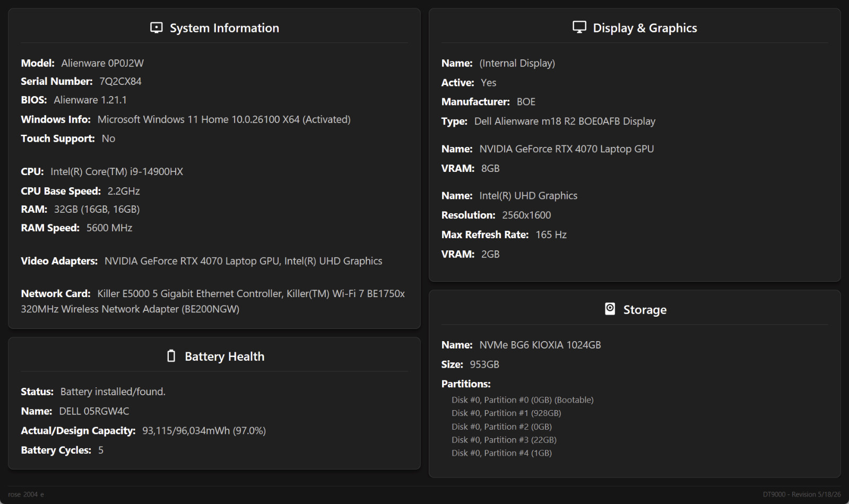This screenshot has width=849, height=504.
Task: Click the Dell Alienware m18 R2 BOE0AFB Display text
Action: 565,121
